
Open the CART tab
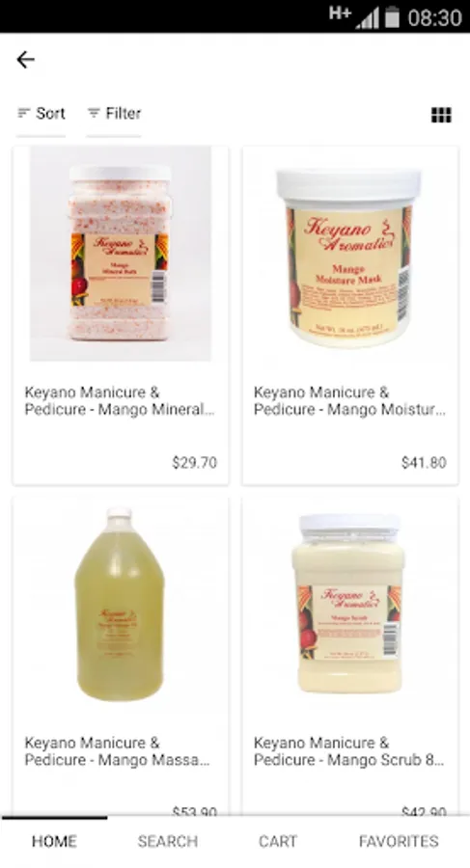[x=278, y=841]
